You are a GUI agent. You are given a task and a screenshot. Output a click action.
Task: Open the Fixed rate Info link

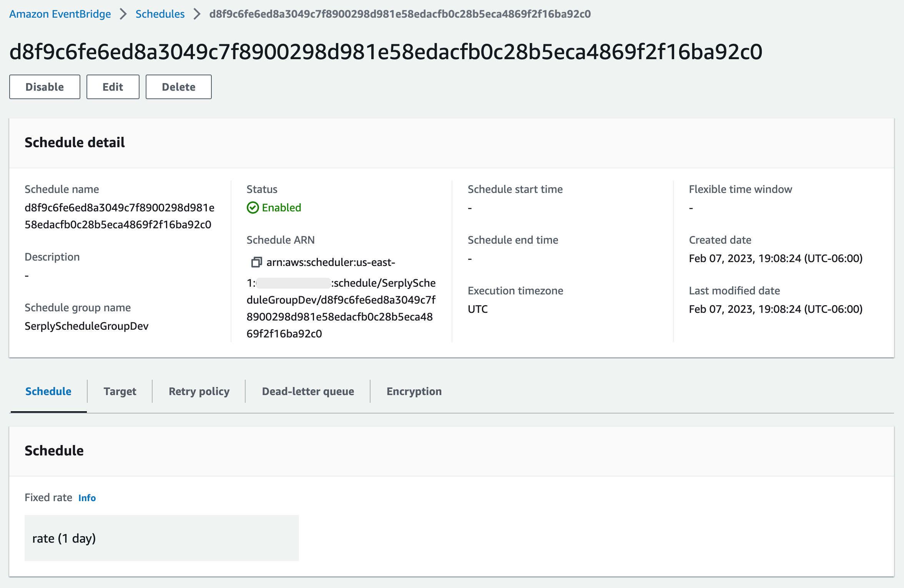tap(87, 498)
